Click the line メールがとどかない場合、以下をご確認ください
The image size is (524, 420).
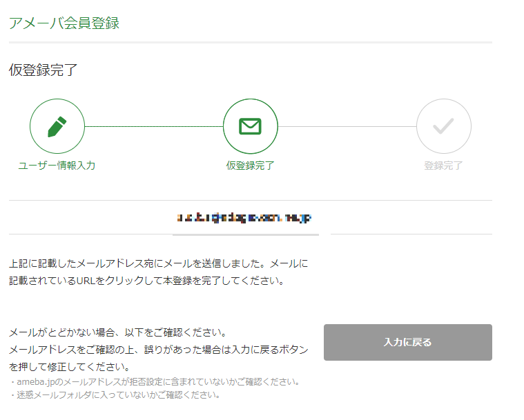pos(118,332)
